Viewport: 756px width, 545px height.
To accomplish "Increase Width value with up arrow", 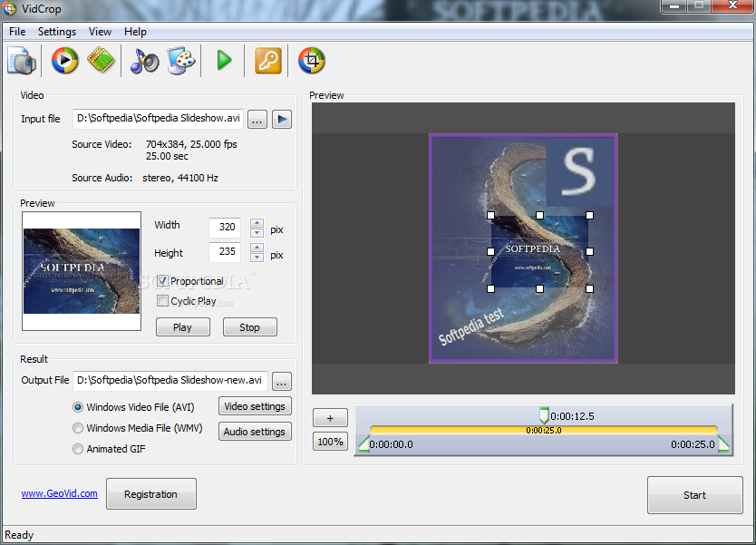I will click(x=257, y=223).
